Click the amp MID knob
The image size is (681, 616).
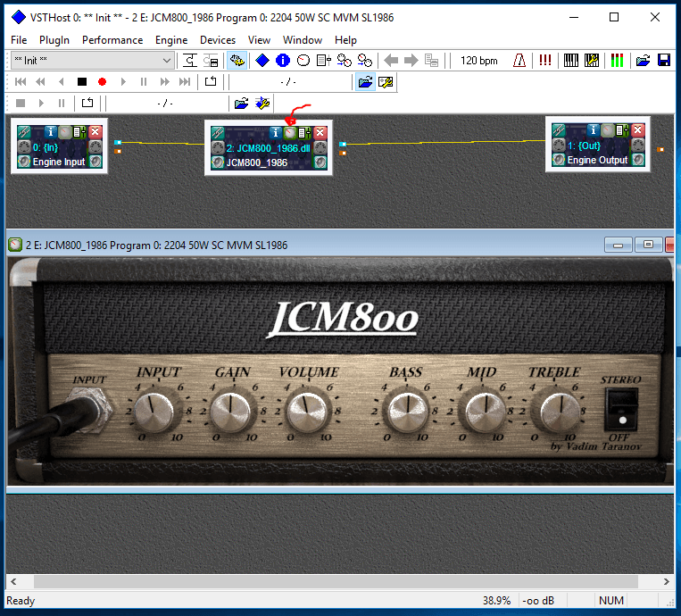tap(486, 411)
